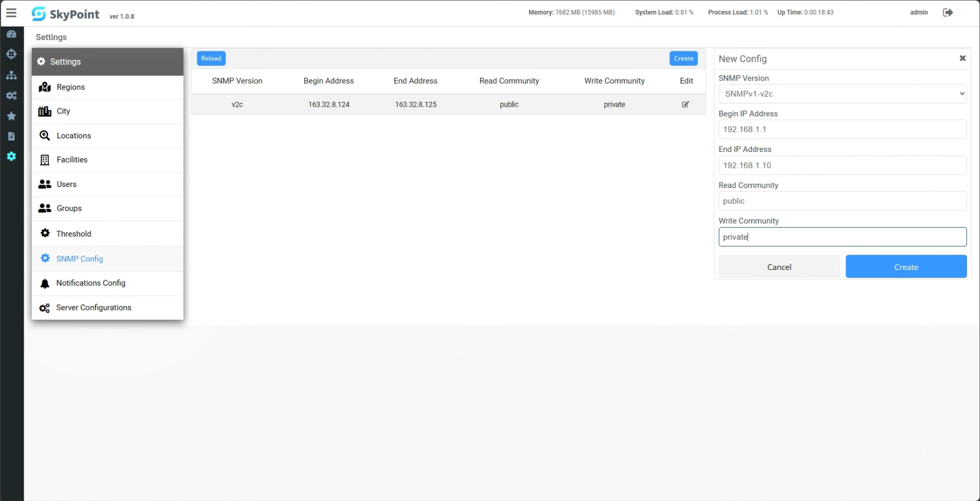
Task: Click the Begin IP Address field
Action: point(842,129)
